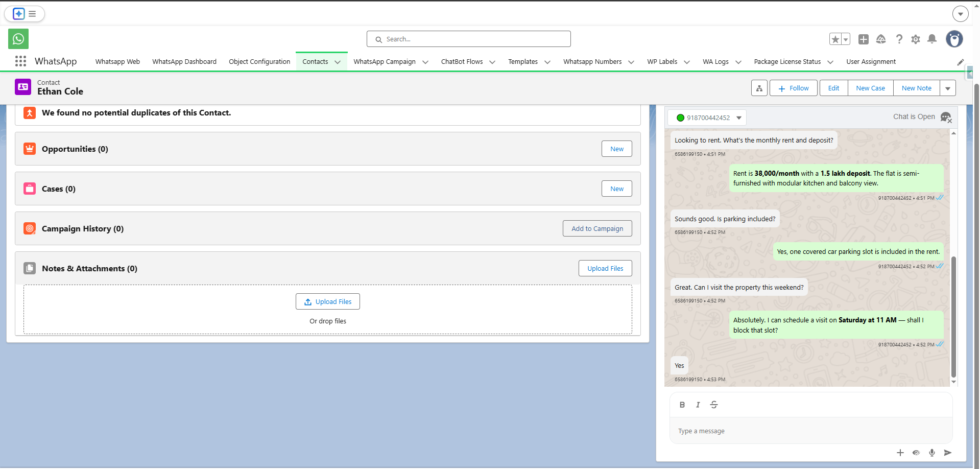980x469 pixels.
Task: Toggle italic formatting in message box
Action: 698,404
